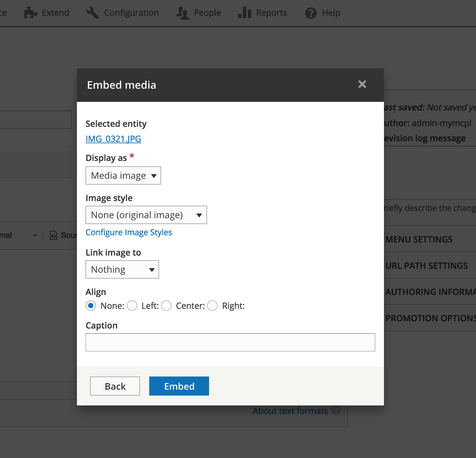The width and height of the screenshot is (476, 458).
Task: Select the Right alignment radio button
Action: [212, 306]
